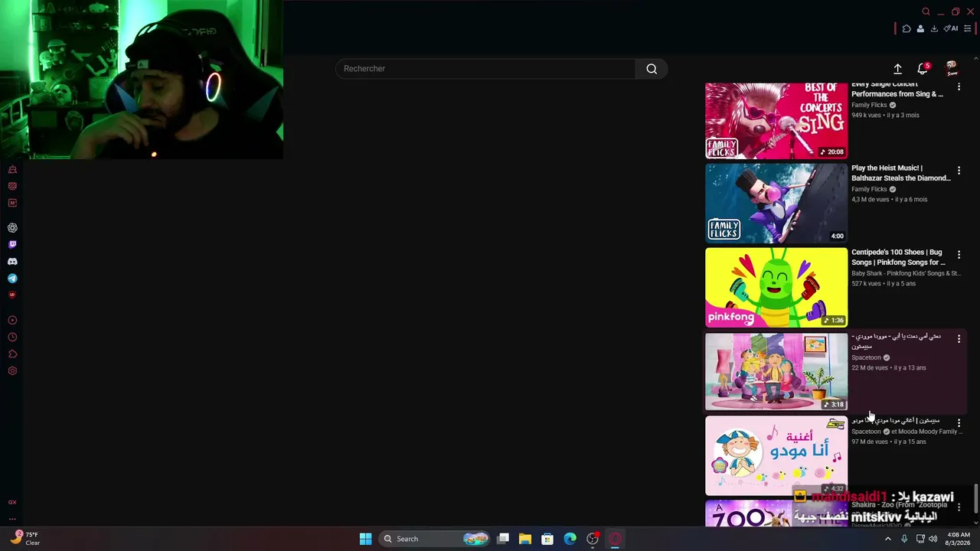Click the red badge sidebar icon below Telegram
The height and width of the screenshot is (551, 980).
tap(12, 295)
